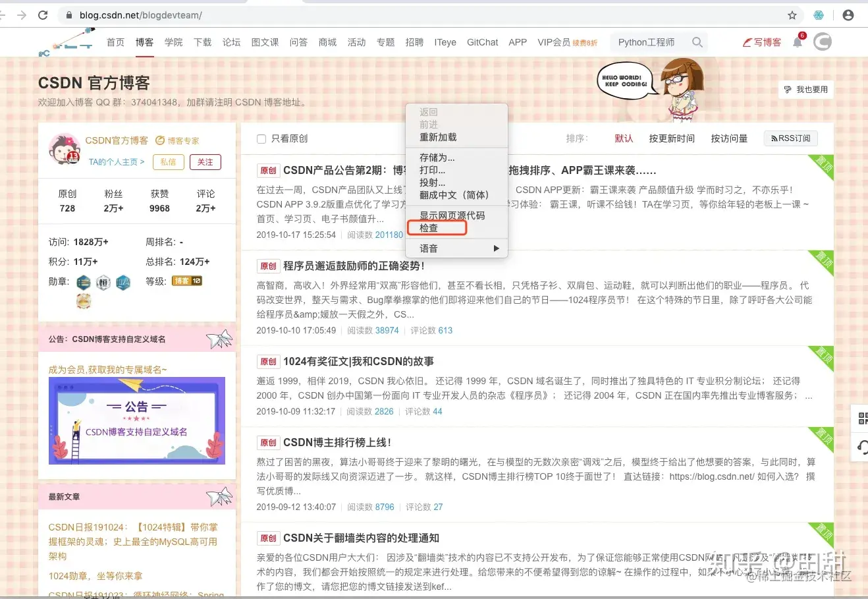
Task: Open the GitChat nav item
Action: (483, 42)
